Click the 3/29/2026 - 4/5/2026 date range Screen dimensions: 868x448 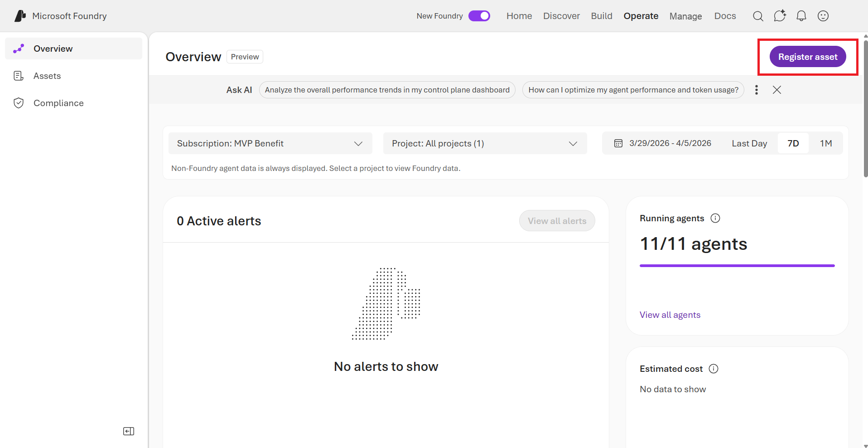click(670, 143)
